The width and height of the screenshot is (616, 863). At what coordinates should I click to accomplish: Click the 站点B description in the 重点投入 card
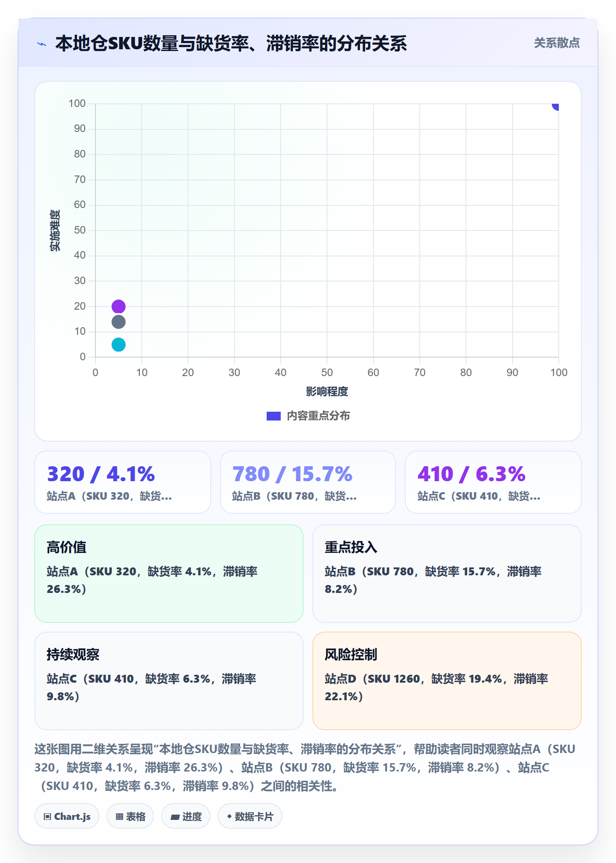coord(433,580)
